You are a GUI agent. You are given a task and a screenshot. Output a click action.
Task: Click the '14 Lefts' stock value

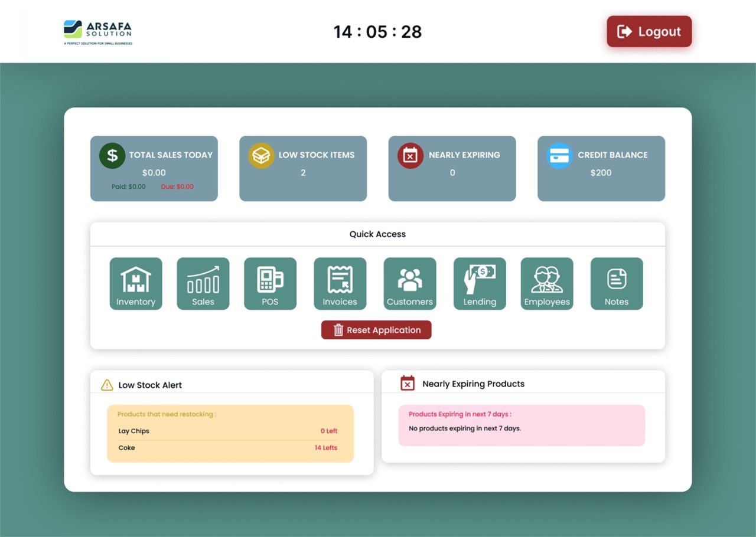coord(326,448)
